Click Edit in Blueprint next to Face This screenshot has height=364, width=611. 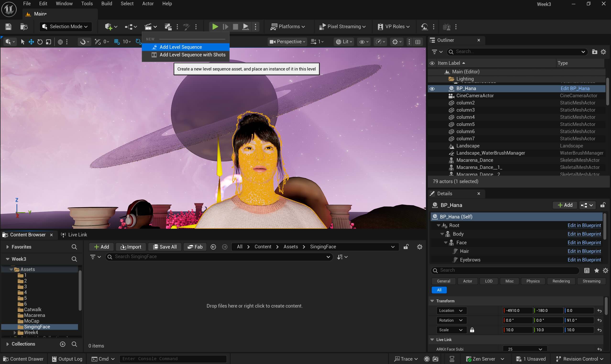(584, 242)
